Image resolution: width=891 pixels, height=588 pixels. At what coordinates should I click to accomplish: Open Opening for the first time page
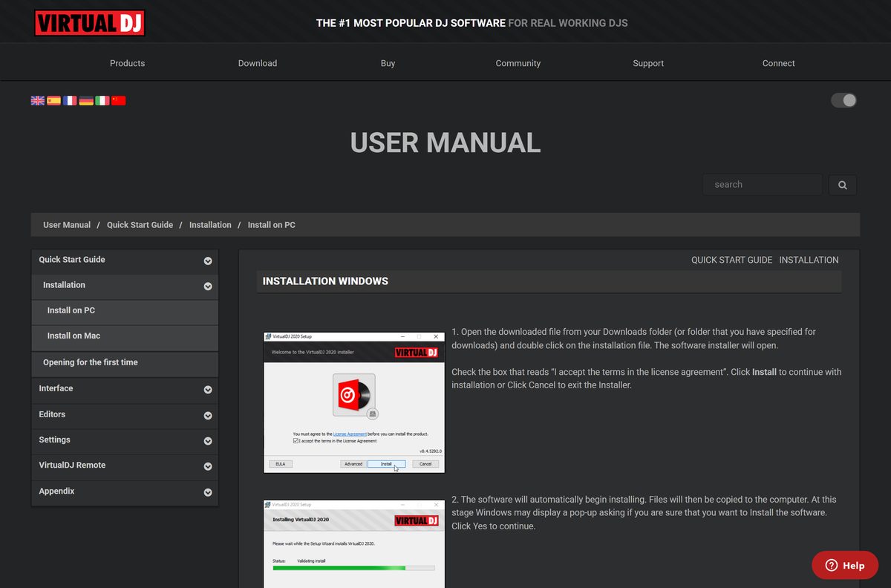[x=125, y=362]
